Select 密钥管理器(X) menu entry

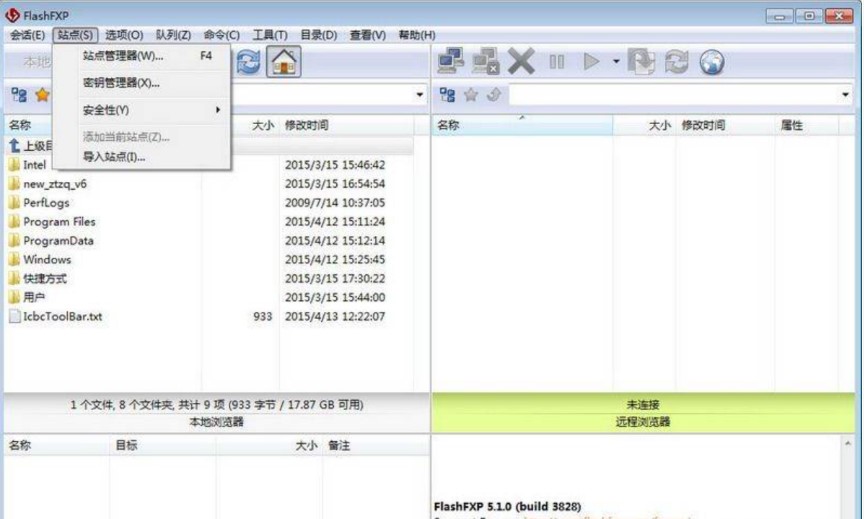pos(142,83)
